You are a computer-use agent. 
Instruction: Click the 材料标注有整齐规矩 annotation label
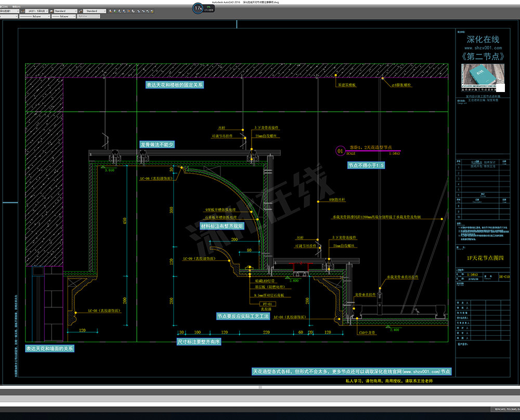[x=222, y=226]
